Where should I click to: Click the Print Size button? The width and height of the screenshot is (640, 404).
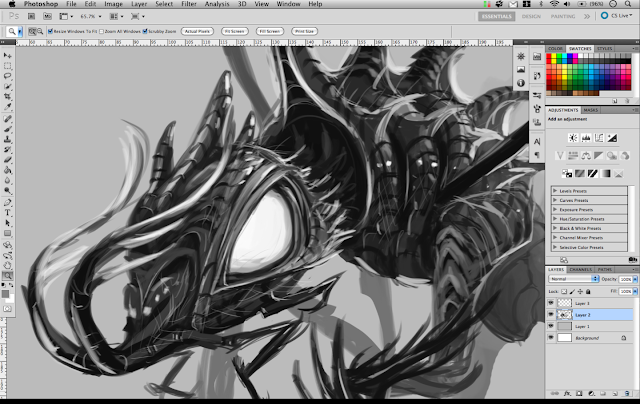pos(304,31)
